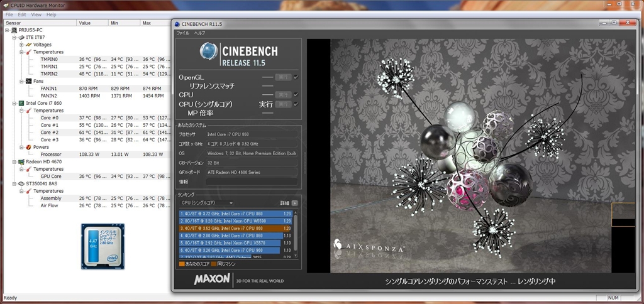The height and width of the screenshot is (304, 644).
Task: Click thermometer icon under Radeon HD 4670
Action: tap(28, 169)
